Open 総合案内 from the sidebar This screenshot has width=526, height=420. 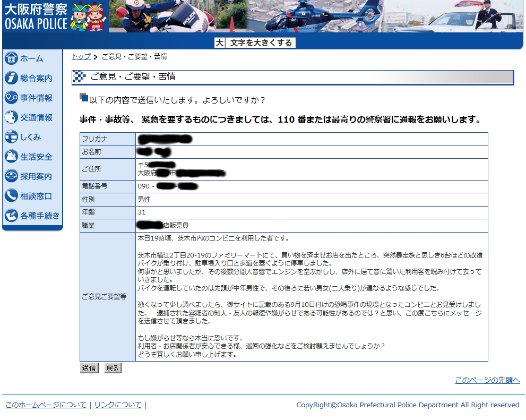click(11, 78)
